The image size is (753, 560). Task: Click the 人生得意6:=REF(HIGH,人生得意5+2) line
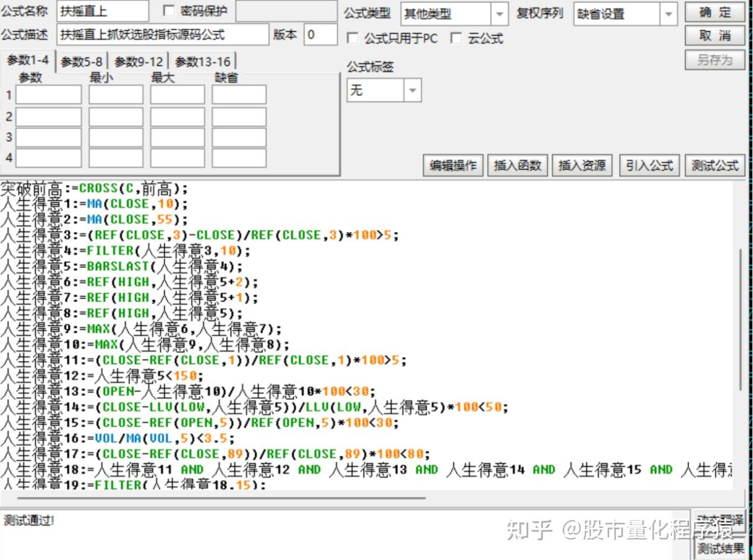[x=129, y=282]
